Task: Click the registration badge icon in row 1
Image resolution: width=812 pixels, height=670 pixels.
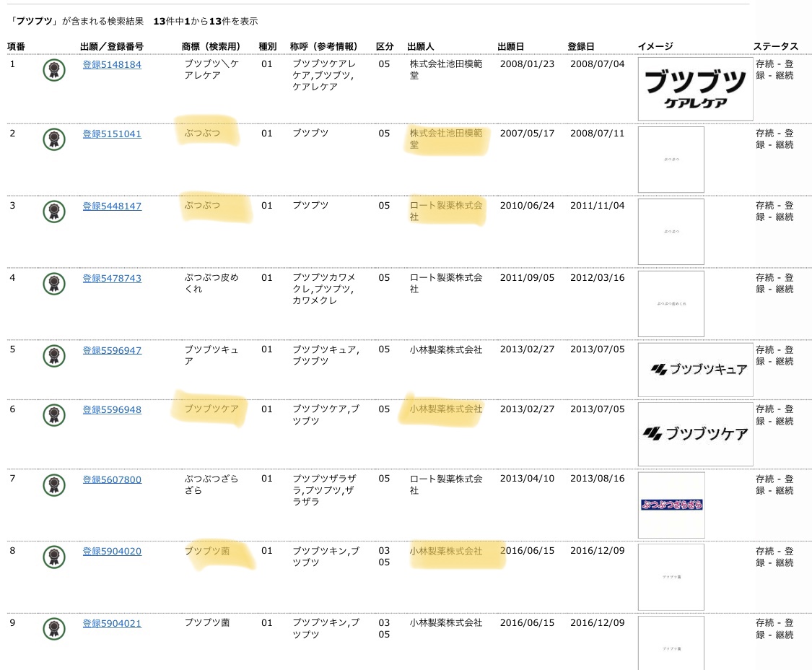Action: click(x=54, y=70)
